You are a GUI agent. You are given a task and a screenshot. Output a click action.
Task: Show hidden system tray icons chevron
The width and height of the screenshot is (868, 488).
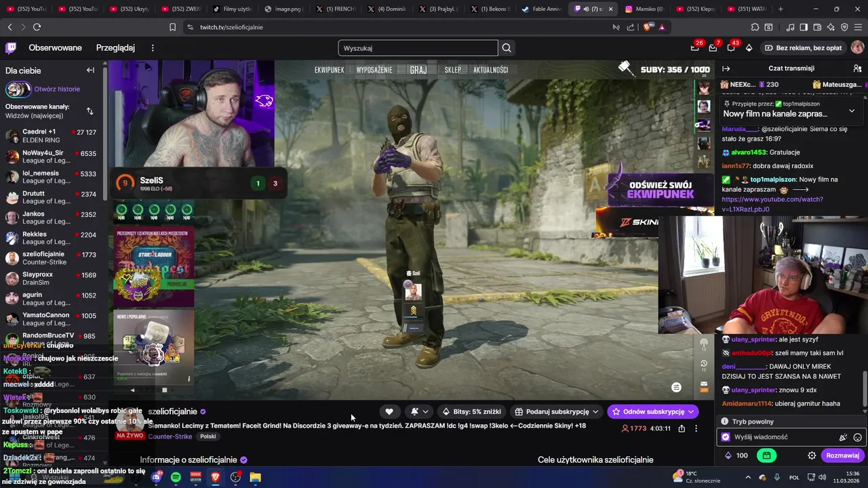pos(748,477)
